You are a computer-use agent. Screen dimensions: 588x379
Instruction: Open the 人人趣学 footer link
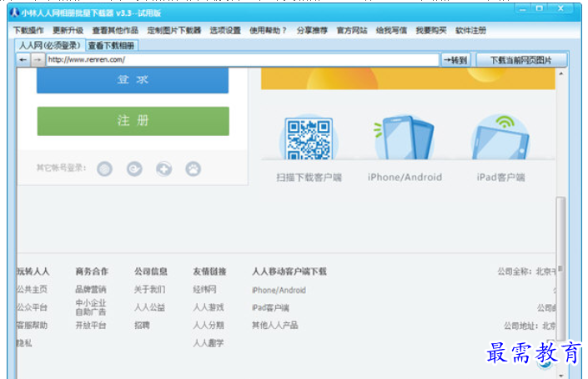tap(209, 343)
